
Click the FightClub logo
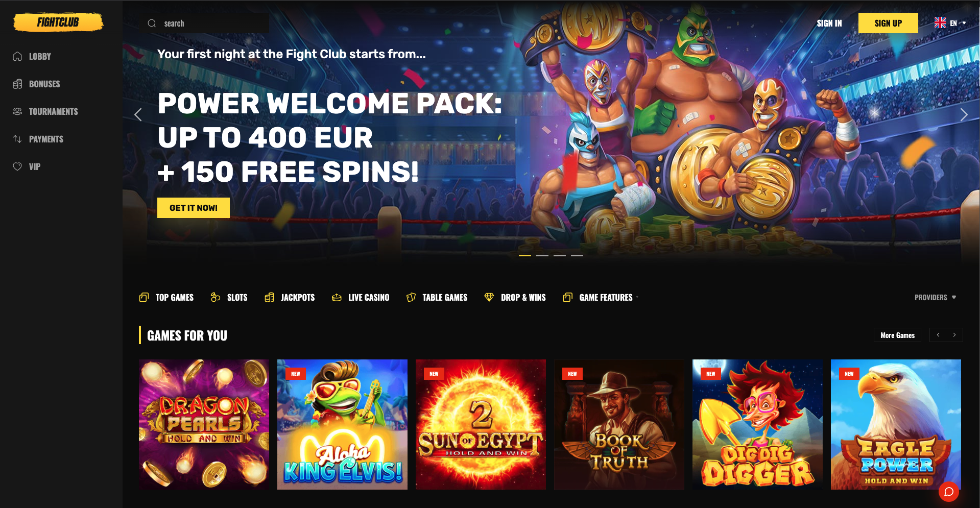tap(58, 22)
